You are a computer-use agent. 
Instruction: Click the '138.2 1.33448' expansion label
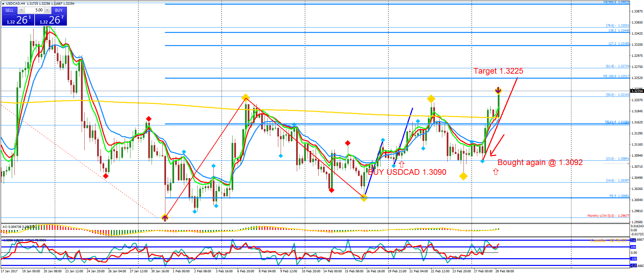619,31
